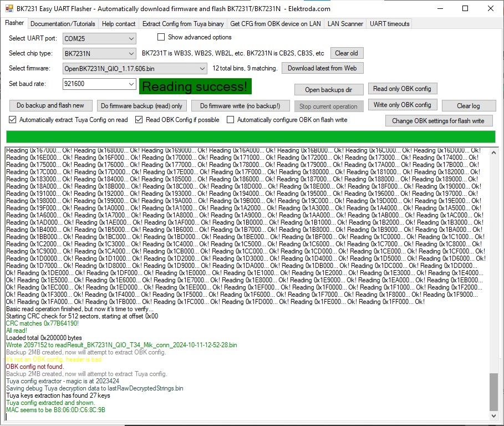Close the flasher window

pyautogui.click(x=491, y=9)
